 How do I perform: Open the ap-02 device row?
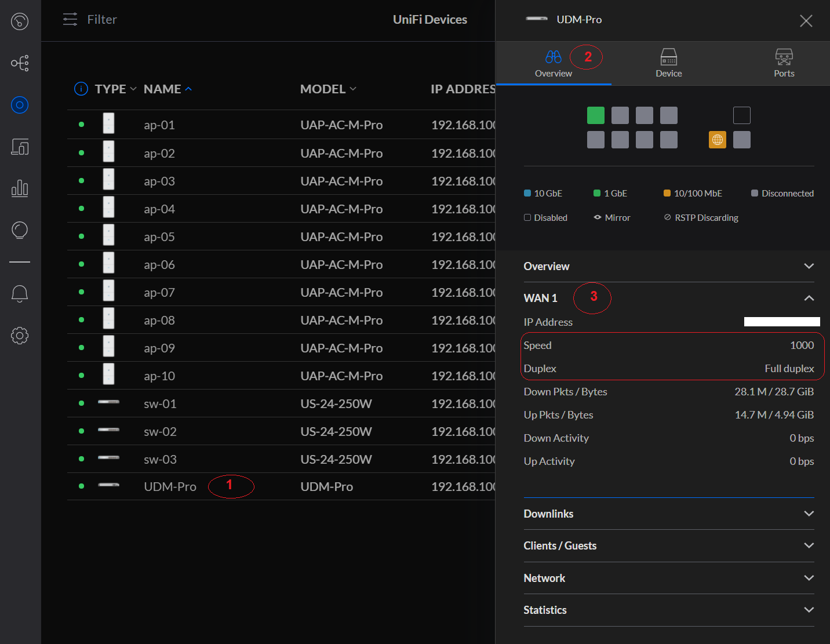point(281,153)
